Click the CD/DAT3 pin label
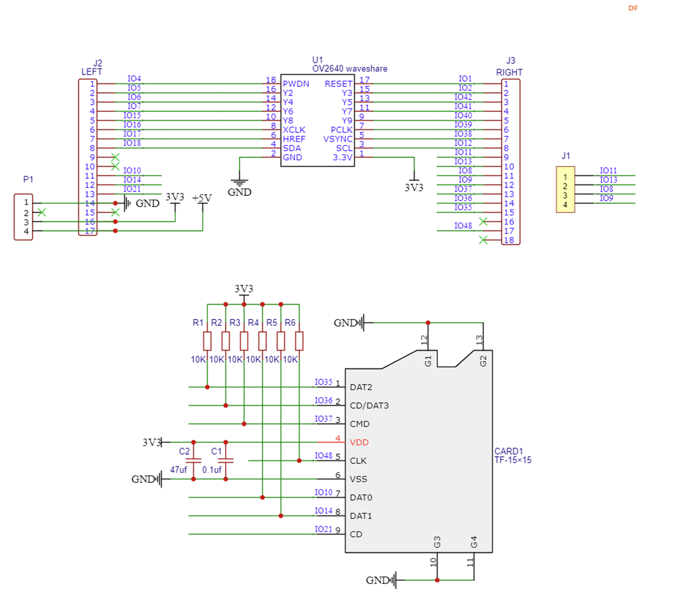Viewport: 674px width, 616px height. pyautogui.click(x=369, y=405)
